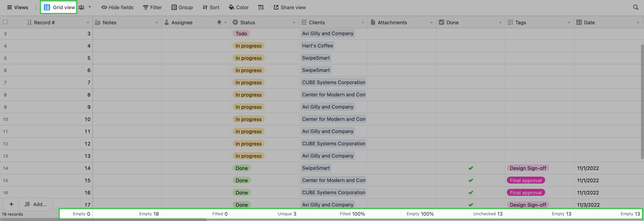
Task: Open the Sort menu
Action: pos(211,7)
